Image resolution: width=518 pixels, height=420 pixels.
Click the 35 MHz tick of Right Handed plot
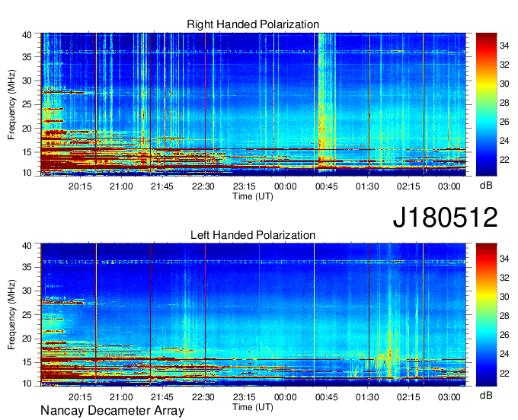pos(27,57)
